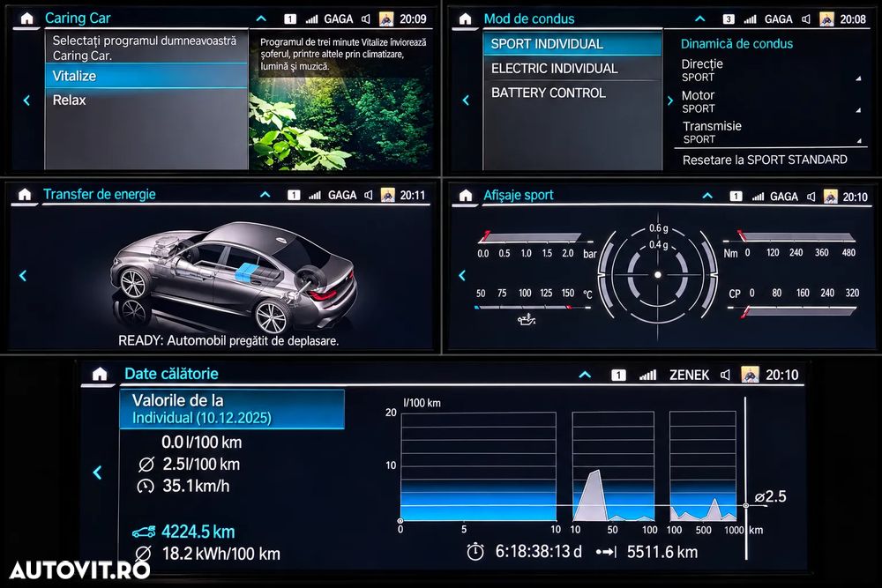Select the Vitalize program

tap(146, 76)
